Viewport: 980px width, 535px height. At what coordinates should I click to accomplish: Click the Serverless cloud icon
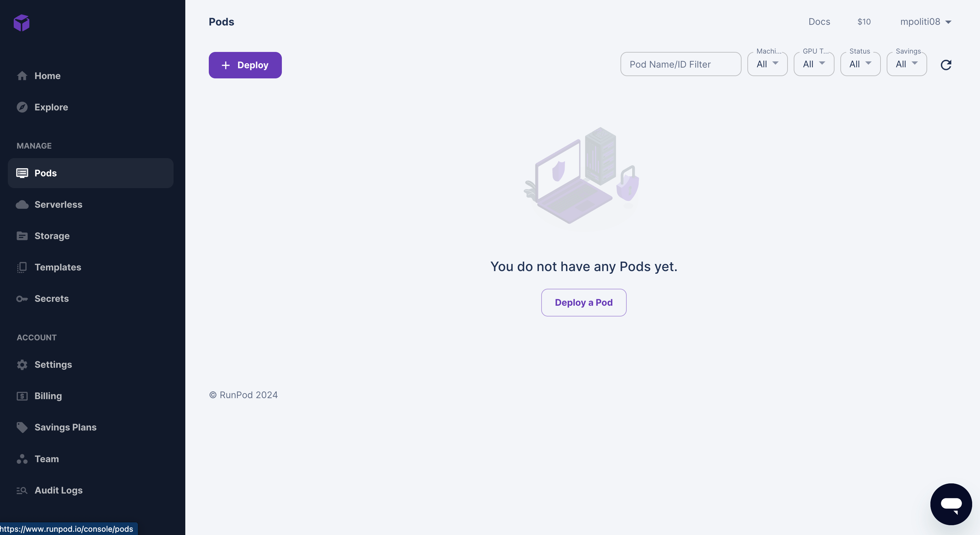point(22,205)
